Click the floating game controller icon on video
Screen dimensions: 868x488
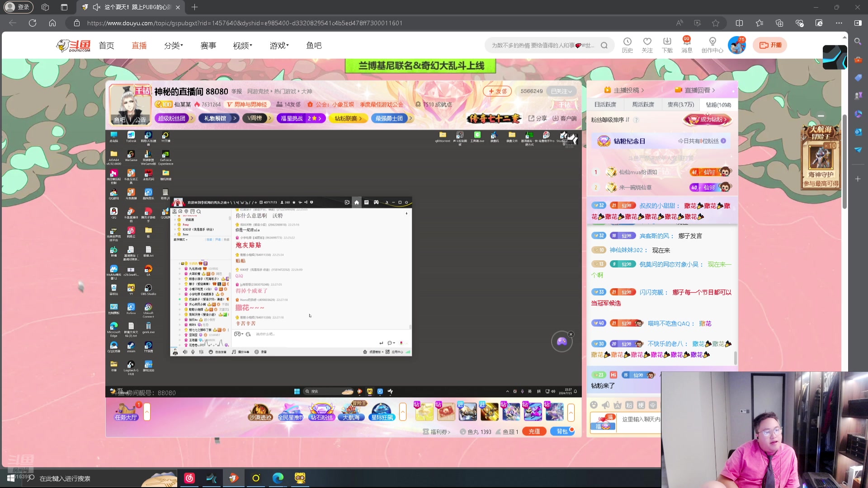click(561, 342)
